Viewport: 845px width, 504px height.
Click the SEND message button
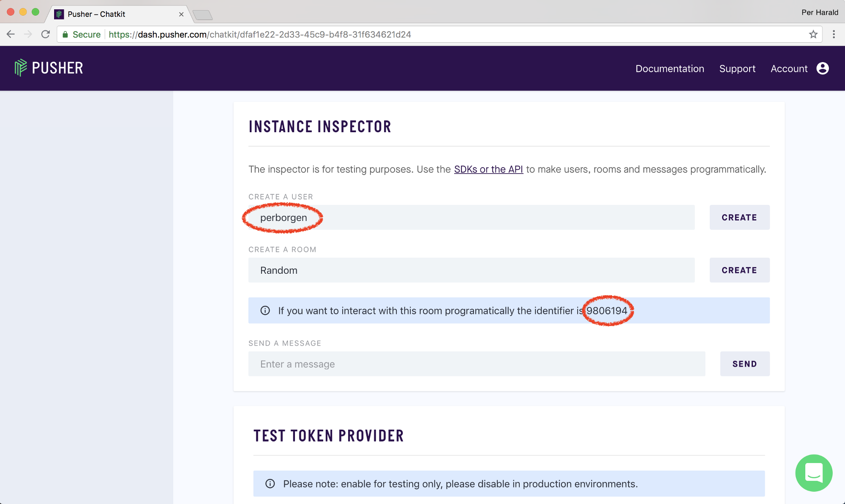pyautogui.click(x=745, y=364)
